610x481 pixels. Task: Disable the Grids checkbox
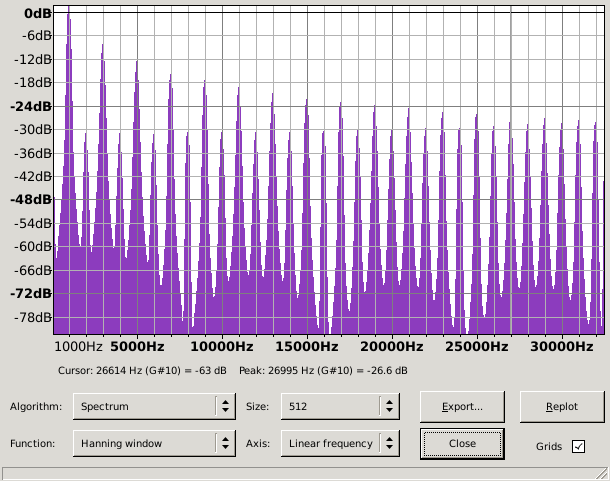point(578,446)
